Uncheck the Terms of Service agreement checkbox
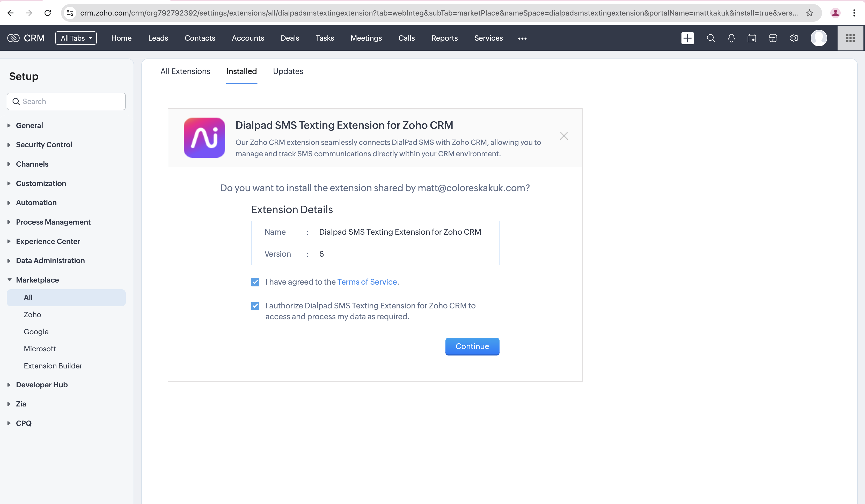The width and height of the screenshot is (865, 504). click(x=255, y=282)
